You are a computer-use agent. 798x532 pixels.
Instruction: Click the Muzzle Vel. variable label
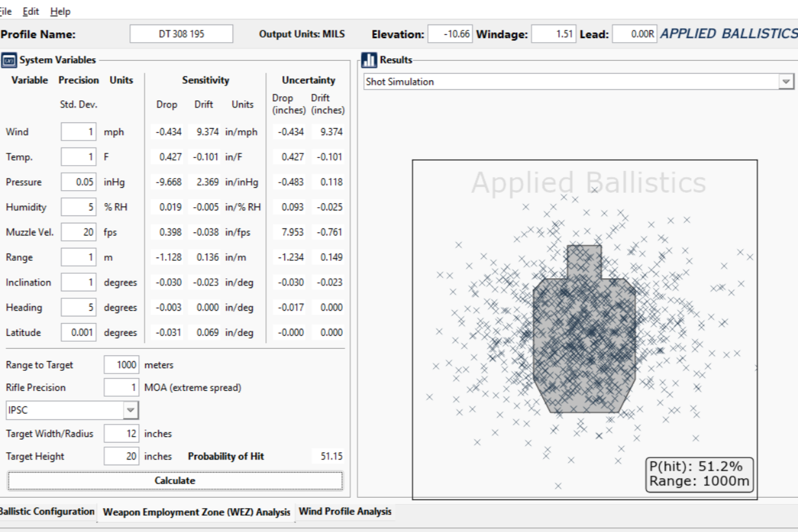click(x=30, y=232)
